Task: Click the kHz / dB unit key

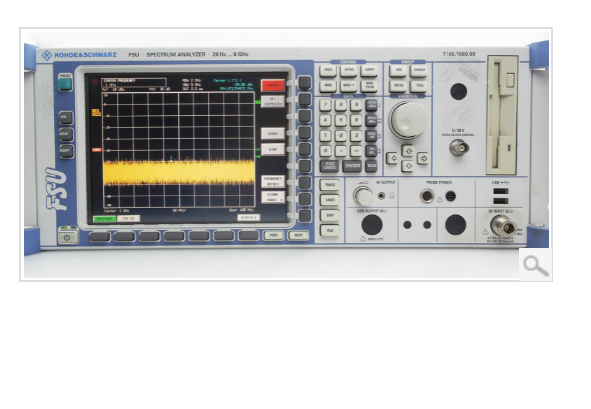Action: 371,135
